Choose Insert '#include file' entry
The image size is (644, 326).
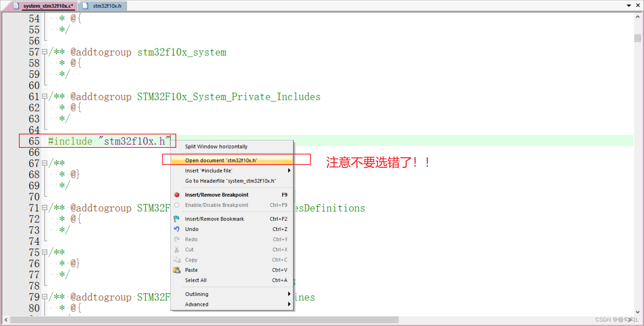tap(232, 170)
